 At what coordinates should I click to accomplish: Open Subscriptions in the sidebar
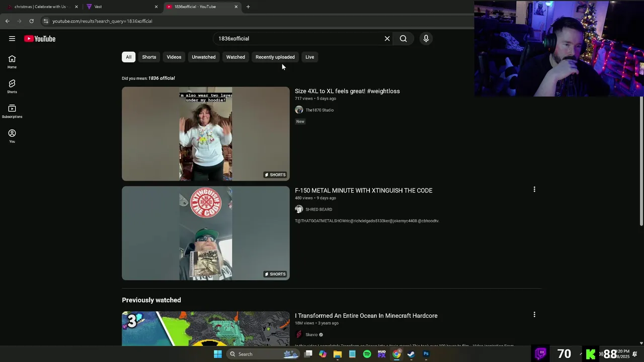[12, 111]
